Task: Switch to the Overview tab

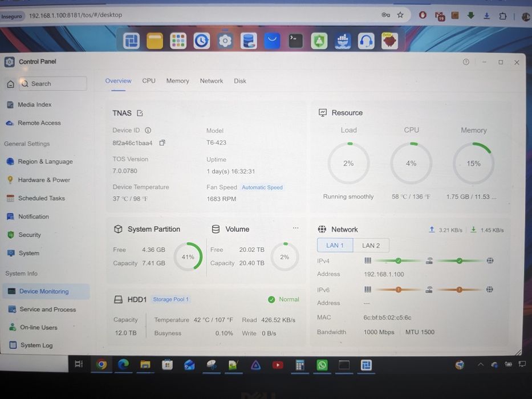Action: [118, 81]
